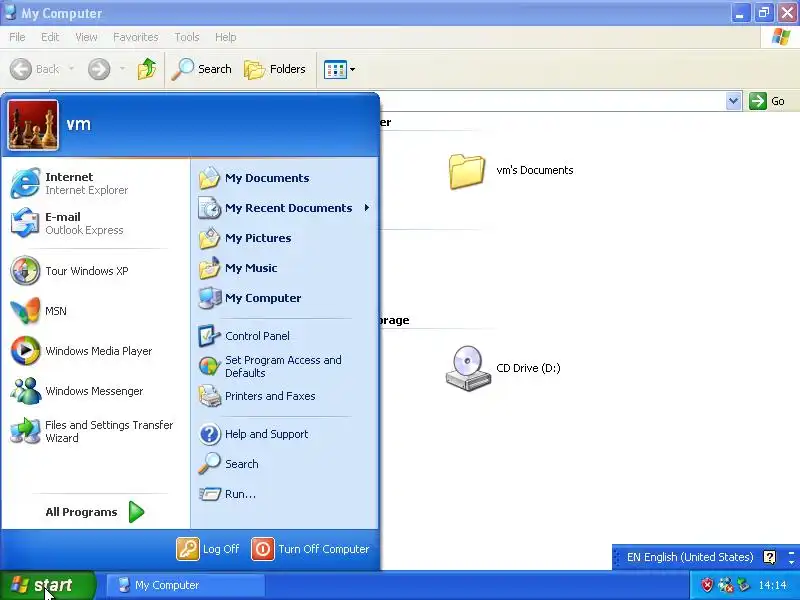Select My Computer taskbar button
The height and width of the screenshot is (600, 800).
185,585
